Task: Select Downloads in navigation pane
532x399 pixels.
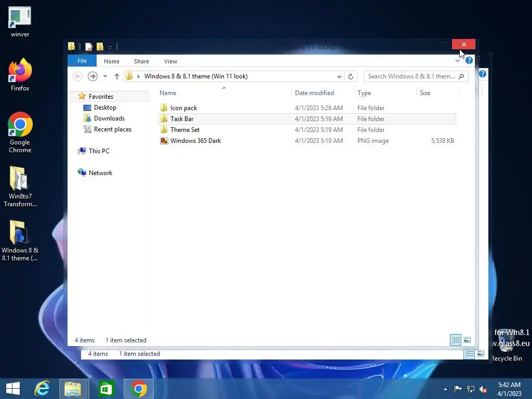Action: (x=109, y=118)
